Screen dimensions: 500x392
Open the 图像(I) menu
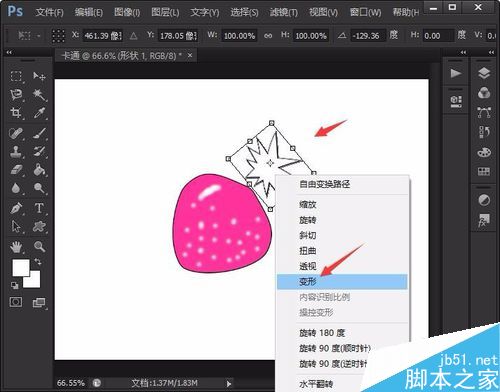(x=127, y=13)
